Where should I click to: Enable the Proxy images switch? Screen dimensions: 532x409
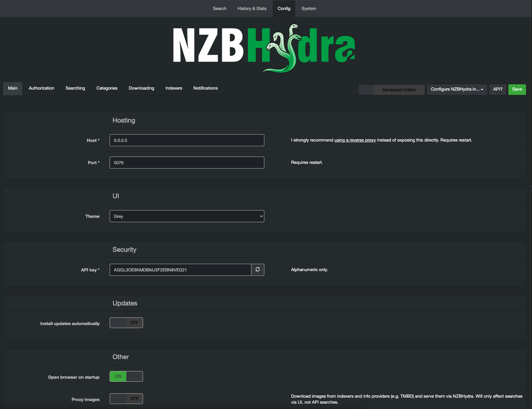coord(126,399)
